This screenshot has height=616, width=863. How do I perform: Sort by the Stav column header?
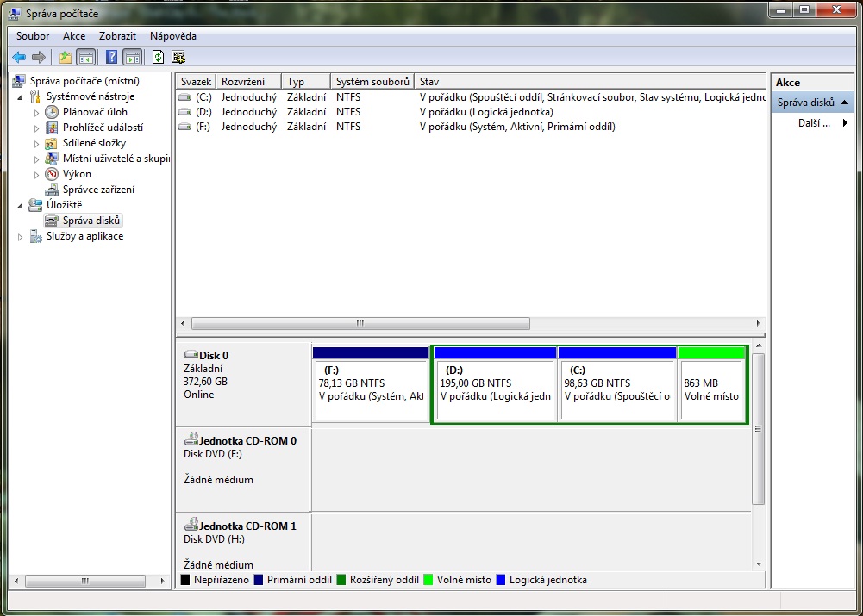pos(590,81)
